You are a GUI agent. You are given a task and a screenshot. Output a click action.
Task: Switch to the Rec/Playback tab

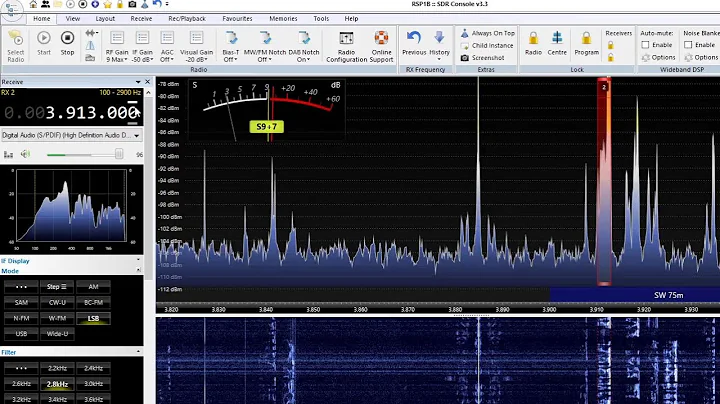pyautogui.click(x=187, y=19)
